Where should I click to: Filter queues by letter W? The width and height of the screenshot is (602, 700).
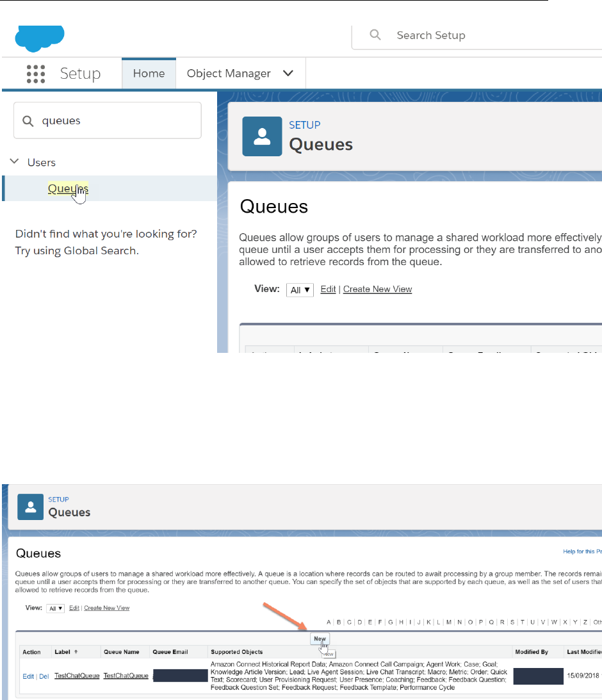click(x=554, y=622)
